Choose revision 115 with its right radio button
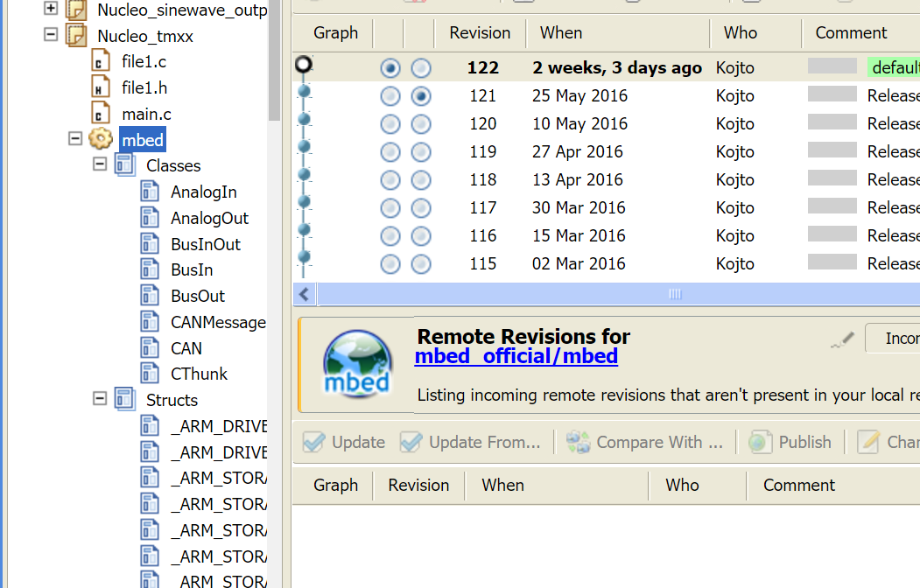Viewport: 920px width, 588px height. [421, 262]
